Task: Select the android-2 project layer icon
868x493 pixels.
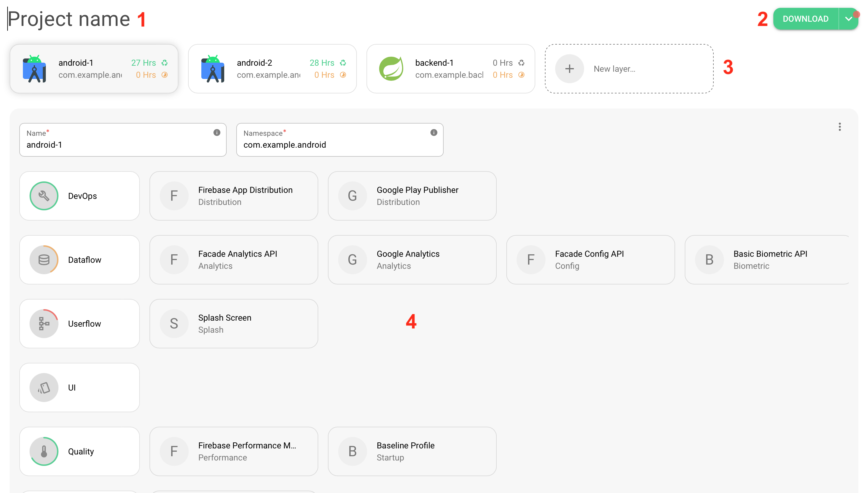Action: point(213,68)
